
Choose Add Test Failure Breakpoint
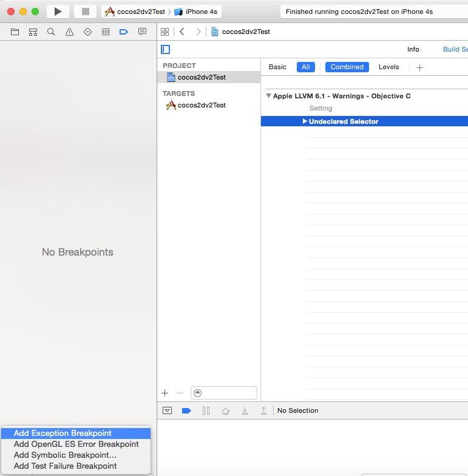[x=76, y=466]
